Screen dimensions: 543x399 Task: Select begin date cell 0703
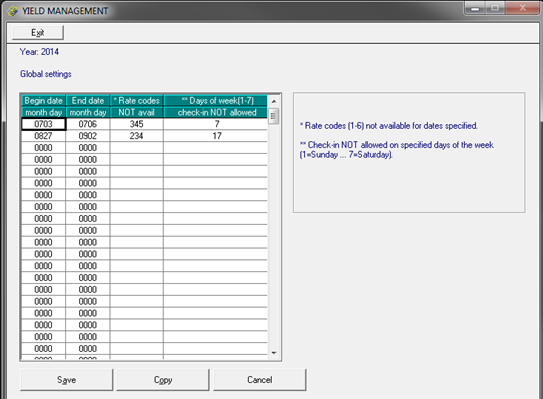pos(43,124)
